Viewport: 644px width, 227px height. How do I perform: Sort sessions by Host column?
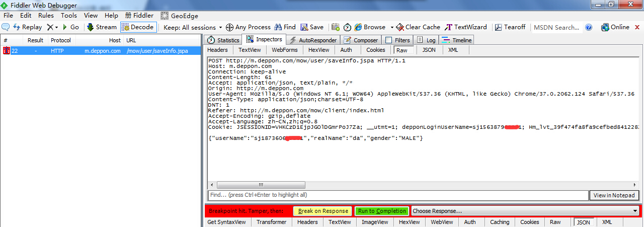[99, 40]
